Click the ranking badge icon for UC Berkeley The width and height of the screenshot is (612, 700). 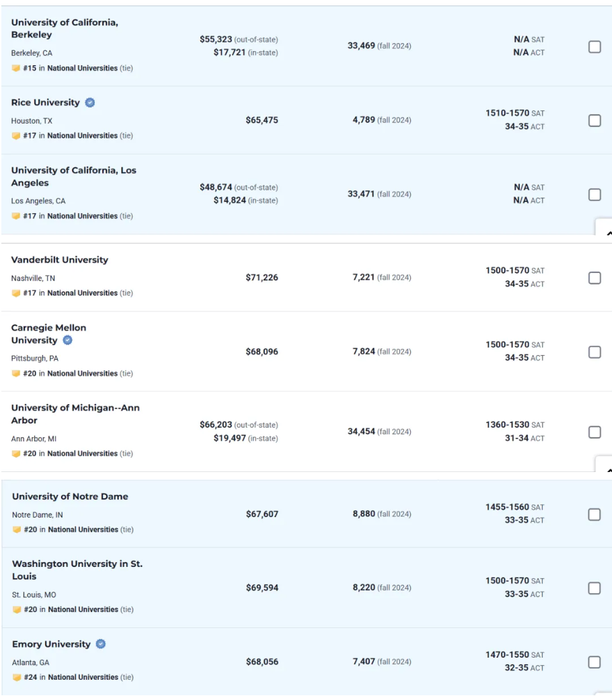(x=16, y=69)
